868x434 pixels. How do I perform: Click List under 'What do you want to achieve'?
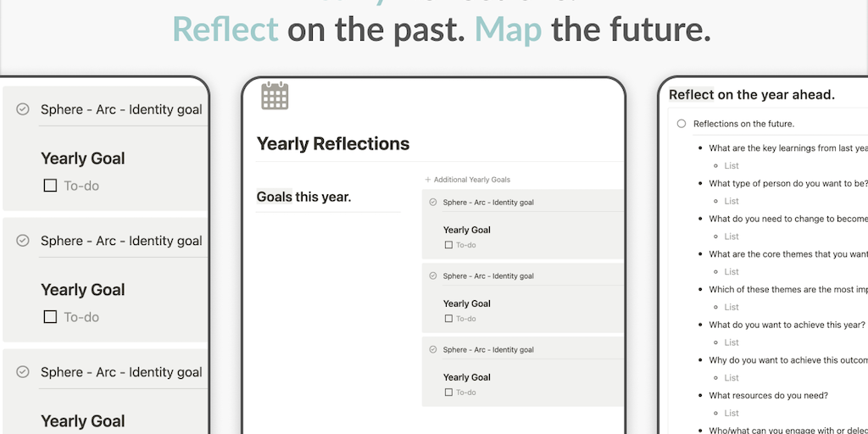coord(732,342)
